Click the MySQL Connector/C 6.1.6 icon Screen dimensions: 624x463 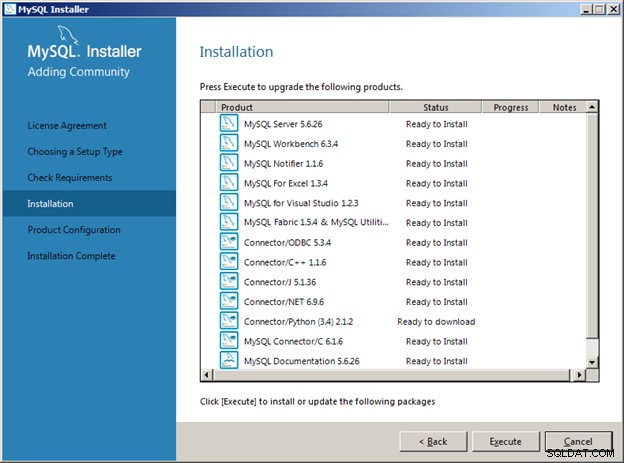pyautogui.click(x=229, y=340)
